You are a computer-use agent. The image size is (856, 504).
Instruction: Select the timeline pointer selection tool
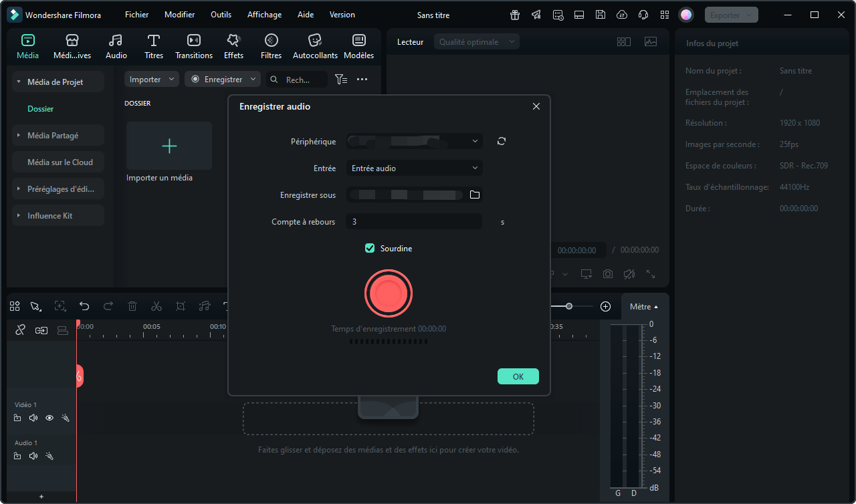35,306
